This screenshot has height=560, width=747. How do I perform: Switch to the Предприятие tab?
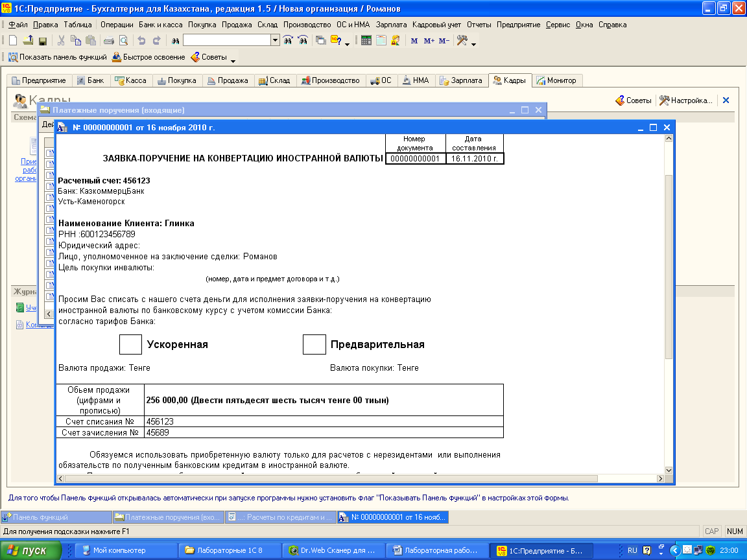point(39,80)
